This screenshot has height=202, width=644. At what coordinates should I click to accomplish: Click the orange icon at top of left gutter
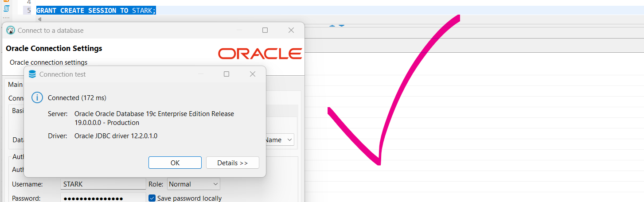[6, 1]
